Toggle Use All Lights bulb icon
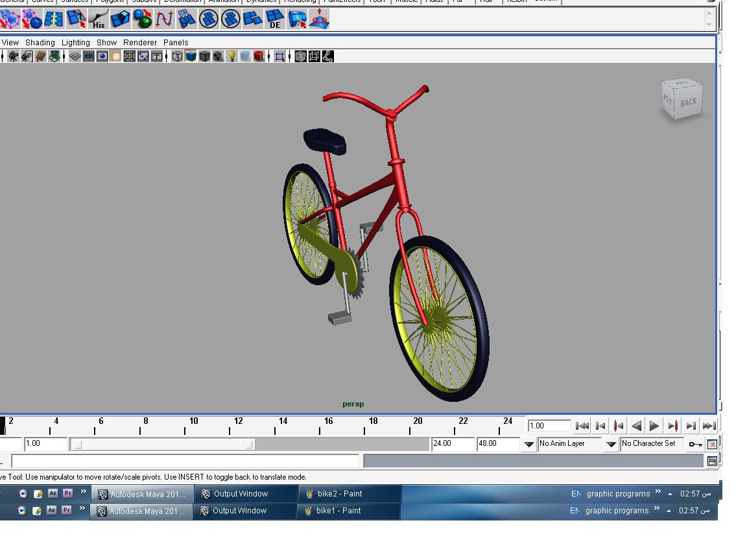Viewport: 747px width, 560px height. tap(232, 56)
